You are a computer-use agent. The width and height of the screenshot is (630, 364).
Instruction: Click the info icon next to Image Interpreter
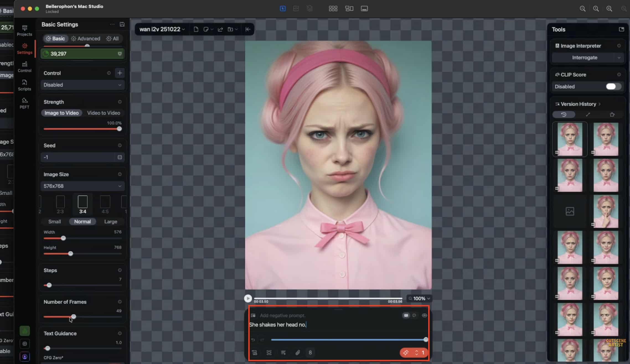pos(619,46)
